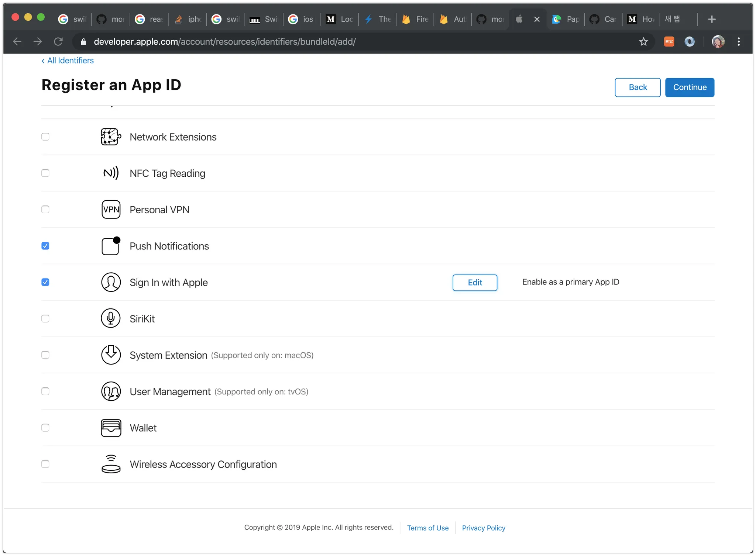Click the Personal VPN icon
This screenshot has height=556, width=756.
click(111, 210)
